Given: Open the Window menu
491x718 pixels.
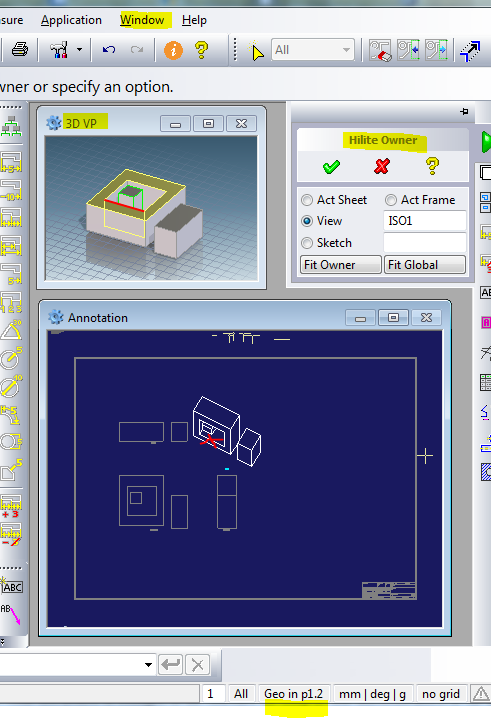Looking at the screenshot, I should (x=142, y=20).
